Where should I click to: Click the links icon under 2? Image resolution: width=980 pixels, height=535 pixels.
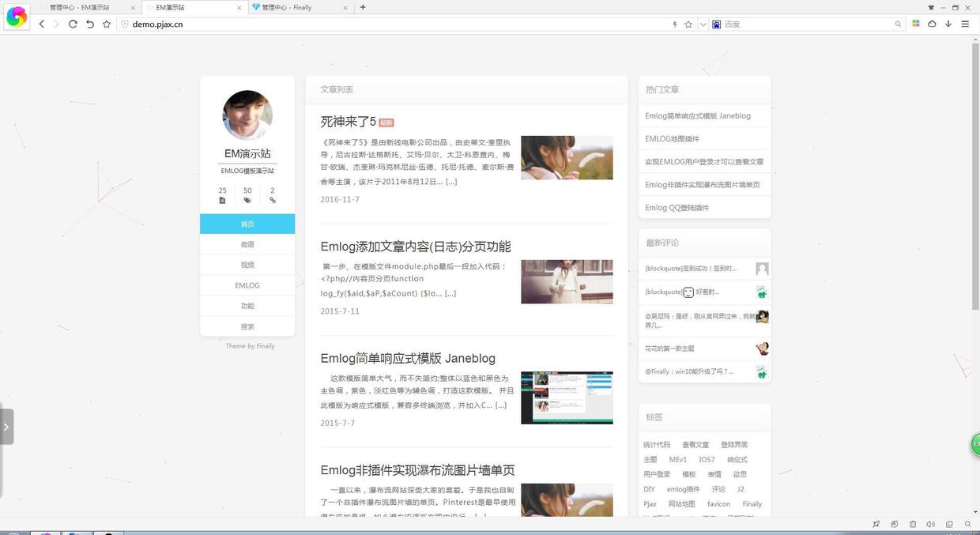[273, 201]
